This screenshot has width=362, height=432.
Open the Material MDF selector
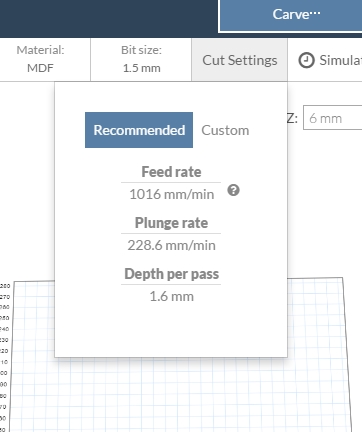click(x=40, y=59)
